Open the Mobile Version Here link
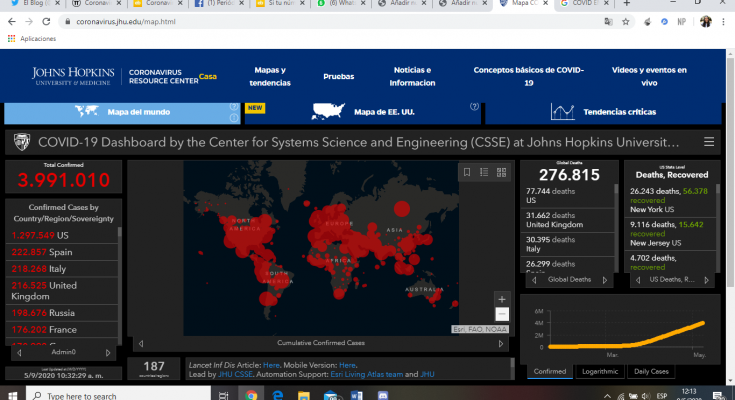This screenshot has width=735, height=400. pos(347,365)
